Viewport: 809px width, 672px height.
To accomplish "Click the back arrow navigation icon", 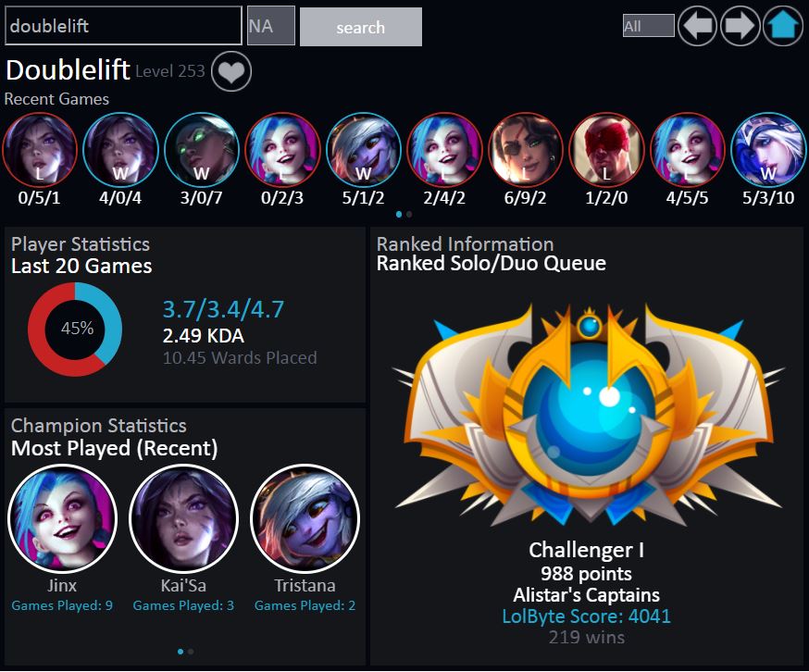I will click(x=697, y=26).
